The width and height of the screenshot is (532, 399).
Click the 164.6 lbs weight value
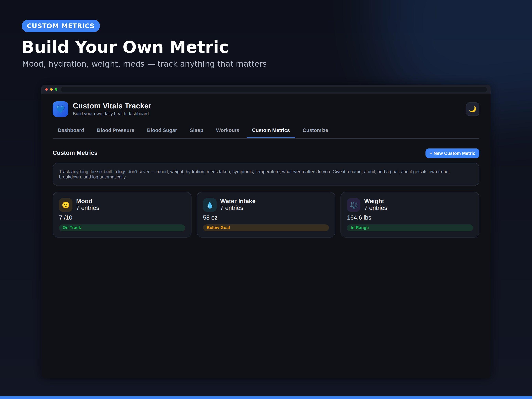click(x=359, y=218)
